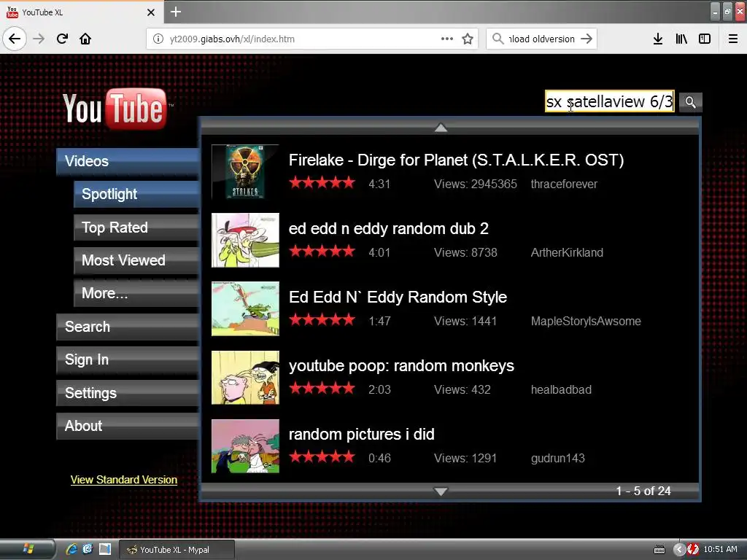
Task: Click uploader name healbadbad
Action: pos(561,390)
